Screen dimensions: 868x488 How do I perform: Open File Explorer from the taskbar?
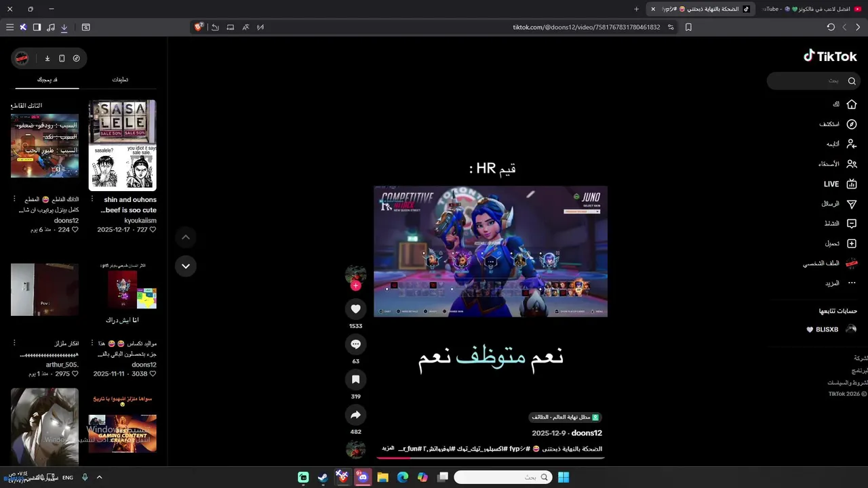click(x=382, y=477)
